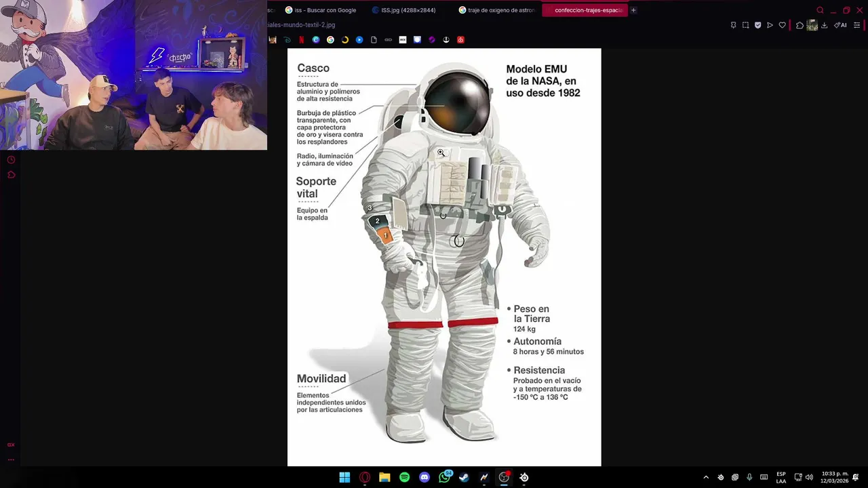This screenshot has height=488, width=868.
Task: Open the red square bookmark icon
Action: 460,40
